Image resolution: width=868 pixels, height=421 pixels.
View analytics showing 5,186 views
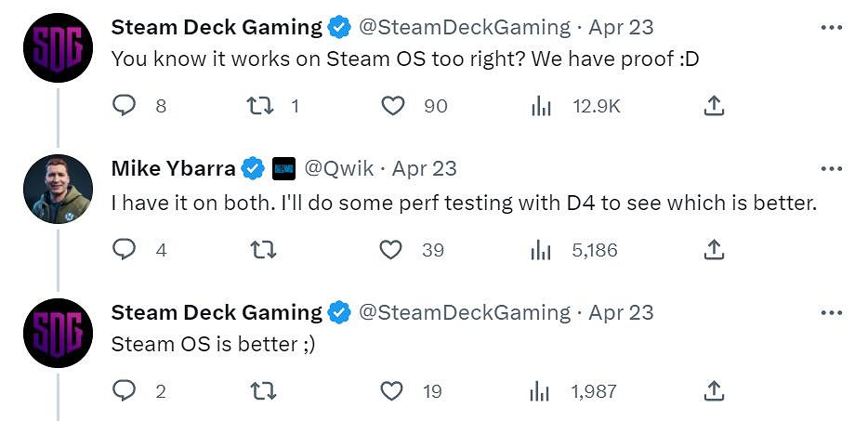[x=541, y=250]
